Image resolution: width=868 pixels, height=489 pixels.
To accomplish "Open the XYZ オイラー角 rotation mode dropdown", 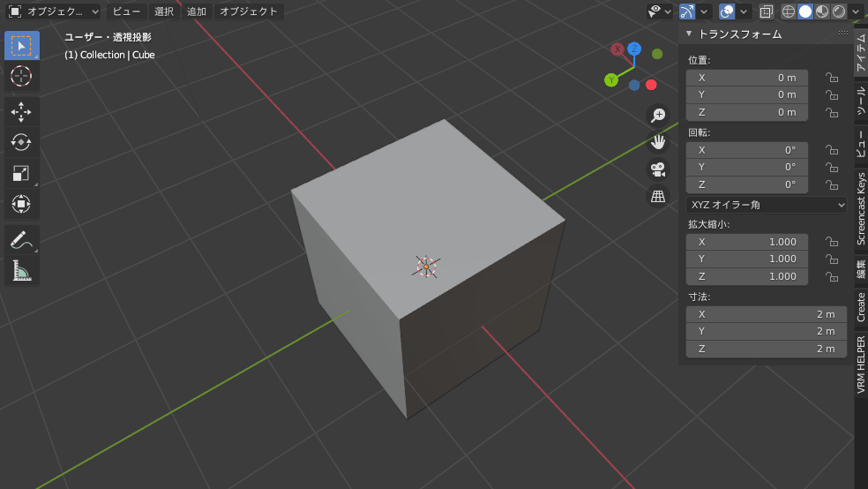I will (x=767, y=205).
